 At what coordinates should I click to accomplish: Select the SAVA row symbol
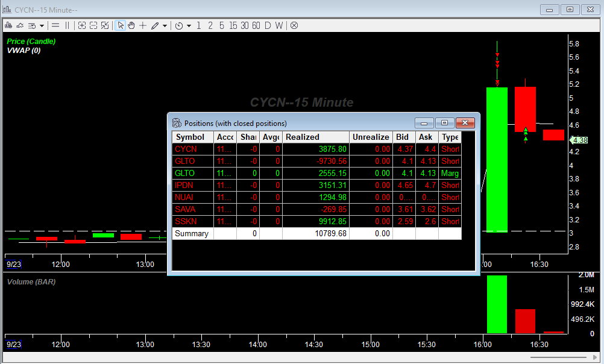[185, 210]
